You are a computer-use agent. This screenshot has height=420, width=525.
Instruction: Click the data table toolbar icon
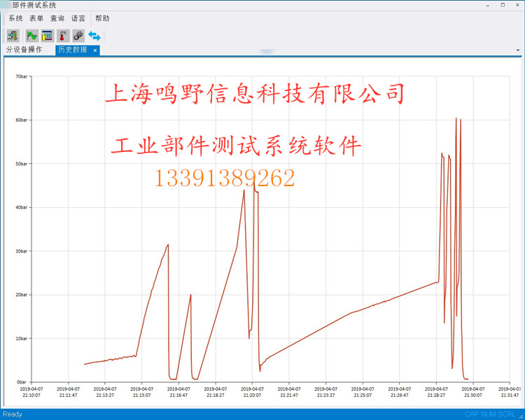(x=47, y=35)
